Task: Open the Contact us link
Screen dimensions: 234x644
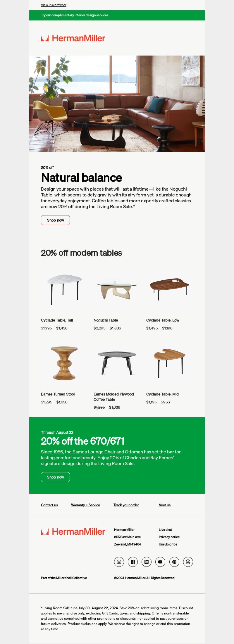Action: (x=49, y=505)
